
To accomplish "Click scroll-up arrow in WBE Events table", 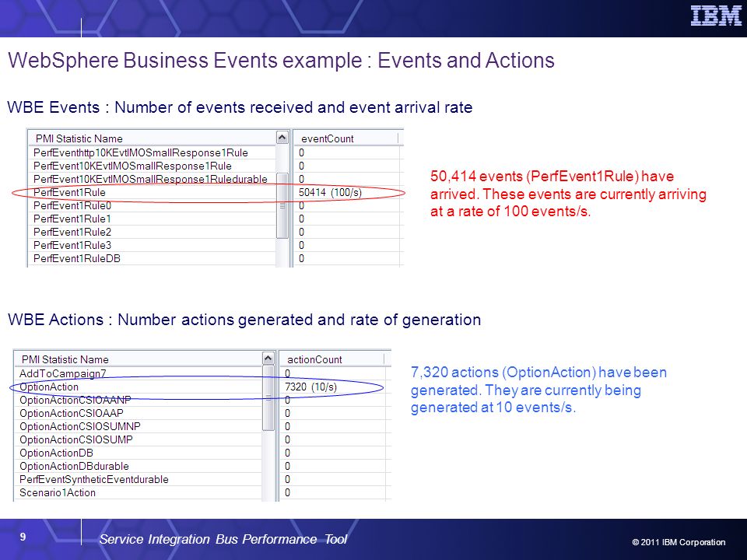I will pyautogui.click(x=282, y=138).
